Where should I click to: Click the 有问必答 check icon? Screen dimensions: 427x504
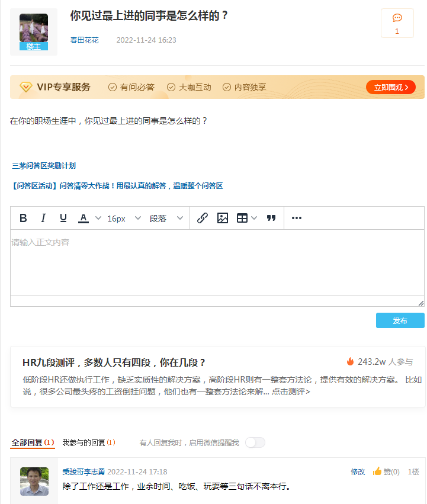point(112,87)
